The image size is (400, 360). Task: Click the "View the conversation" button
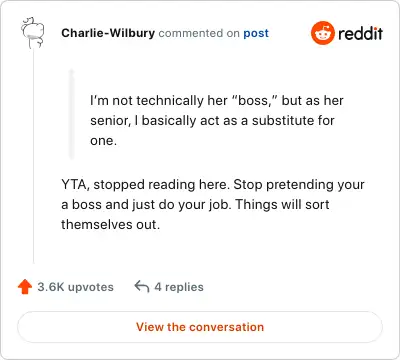(x=200, y=327)
